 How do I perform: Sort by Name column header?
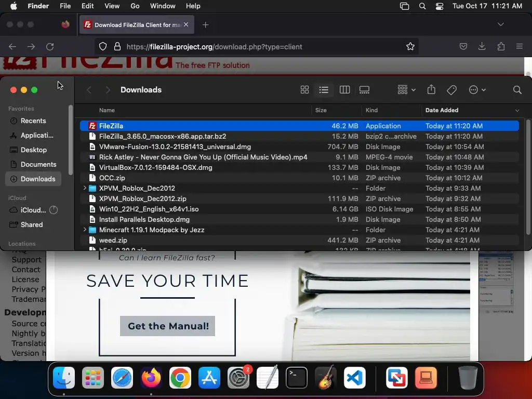(x=107, y=110)
